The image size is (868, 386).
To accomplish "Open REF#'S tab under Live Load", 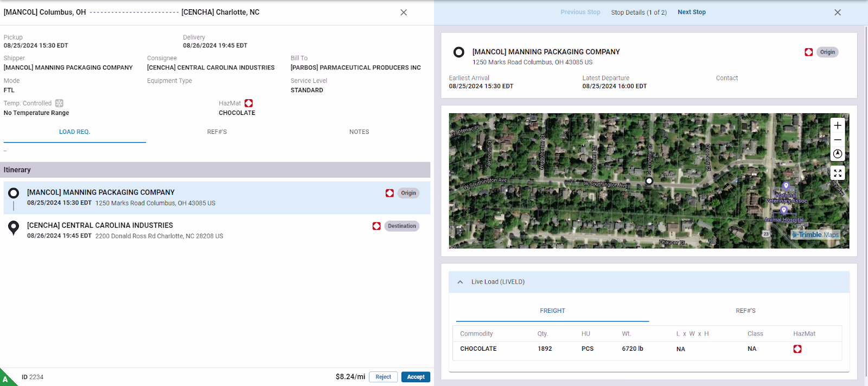I will pos(745,311).
